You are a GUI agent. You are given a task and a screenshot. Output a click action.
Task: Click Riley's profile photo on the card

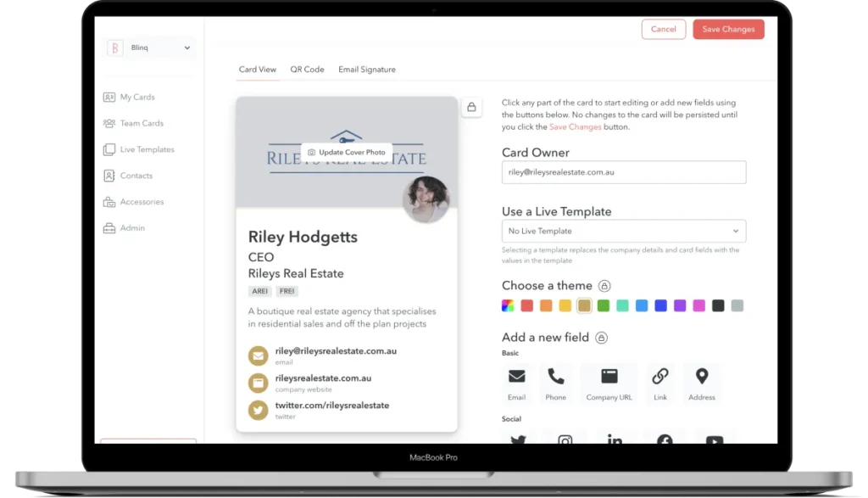(x=426, y=200)
